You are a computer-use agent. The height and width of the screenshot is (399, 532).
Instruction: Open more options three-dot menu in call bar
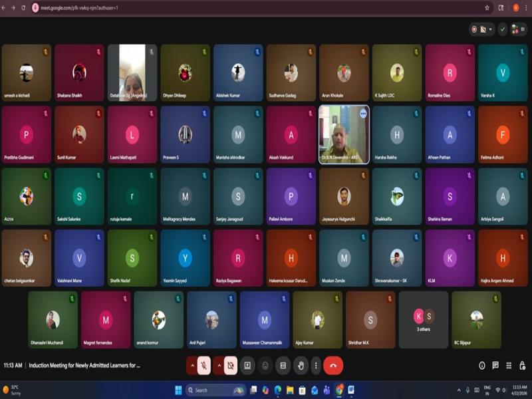pos(315,365)
